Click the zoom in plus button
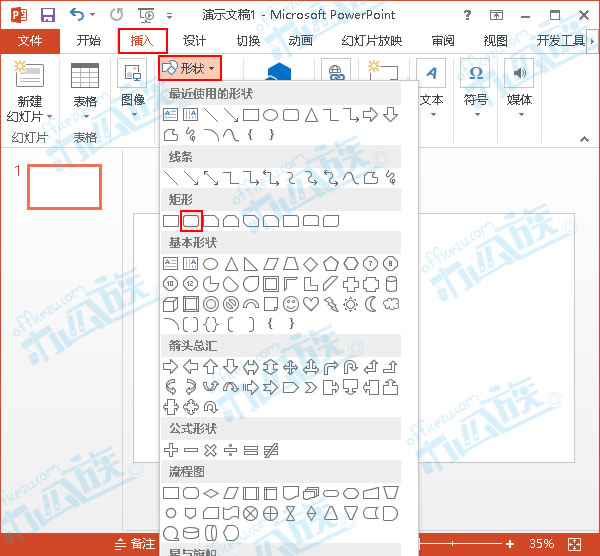 click(x=510, y=544)
